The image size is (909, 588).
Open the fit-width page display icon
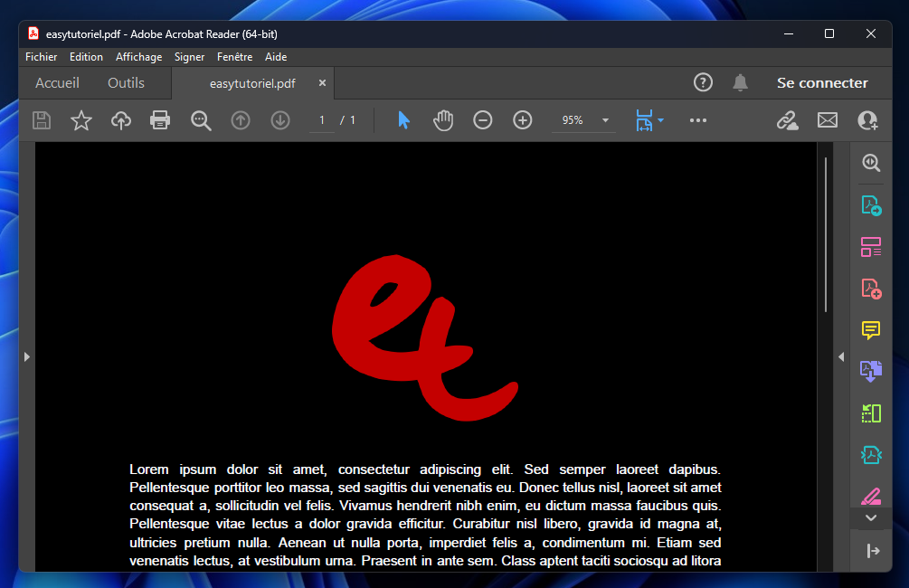tap(644, 120)
